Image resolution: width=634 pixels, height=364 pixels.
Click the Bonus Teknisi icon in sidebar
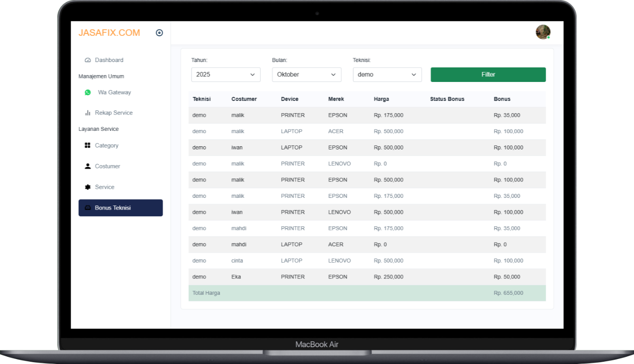click(x=88, y=208)
